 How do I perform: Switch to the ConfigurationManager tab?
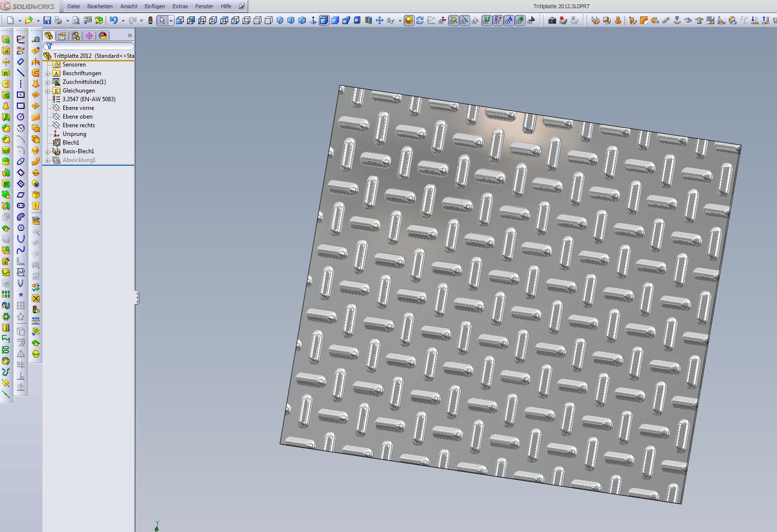click(x=76, y=36)
